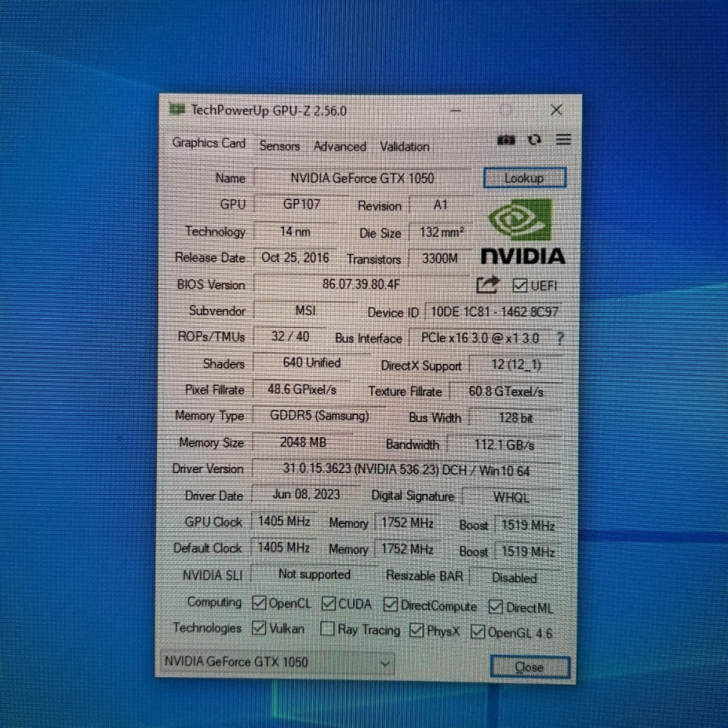
Task: Toggle the OpenGL 4.6 checkbox
Action: [478, 632]
